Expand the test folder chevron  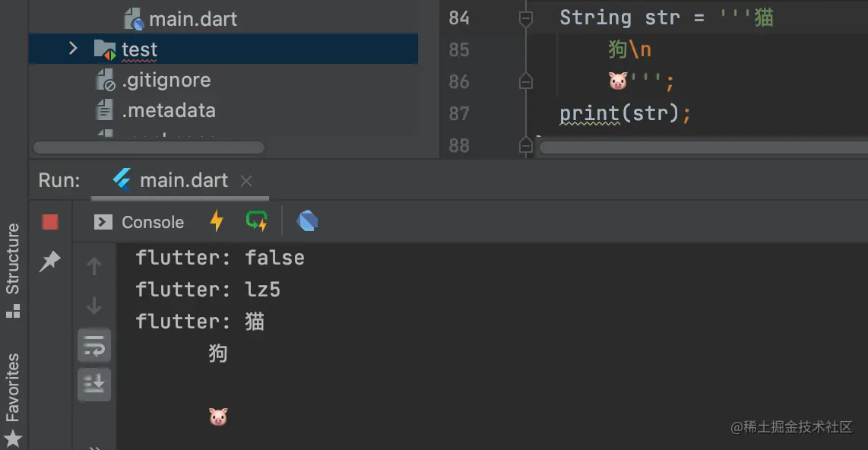tap(72, 49)
